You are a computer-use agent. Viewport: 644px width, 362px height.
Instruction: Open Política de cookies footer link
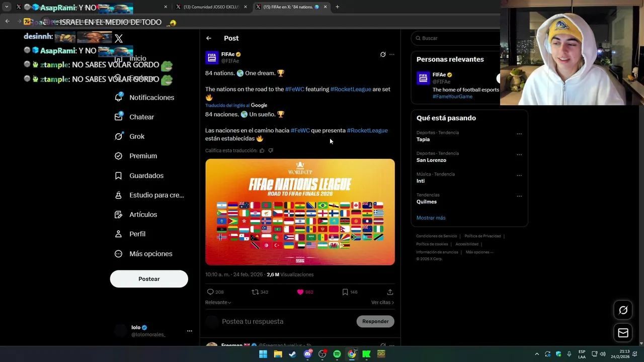(432, 244)
